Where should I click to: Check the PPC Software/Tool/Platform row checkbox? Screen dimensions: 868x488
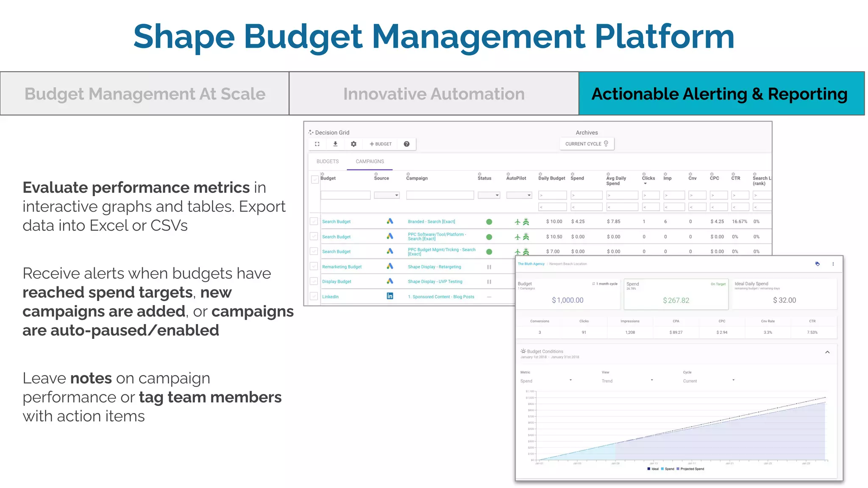coord(314,236)
